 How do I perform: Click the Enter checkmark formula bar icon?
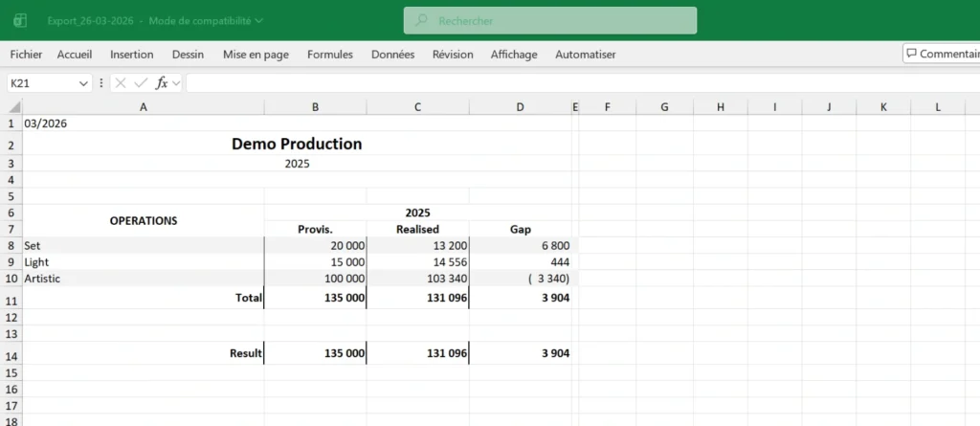click(x=141, y=83)
